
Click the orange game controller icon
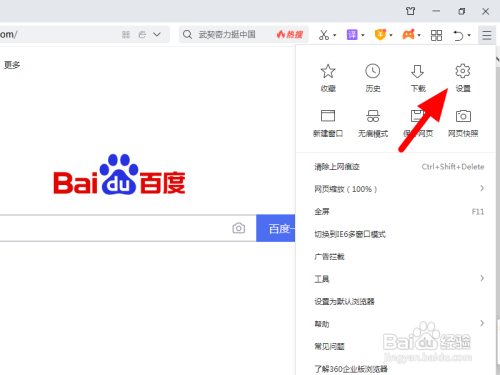pyautogui.click(x=409, y=35)
